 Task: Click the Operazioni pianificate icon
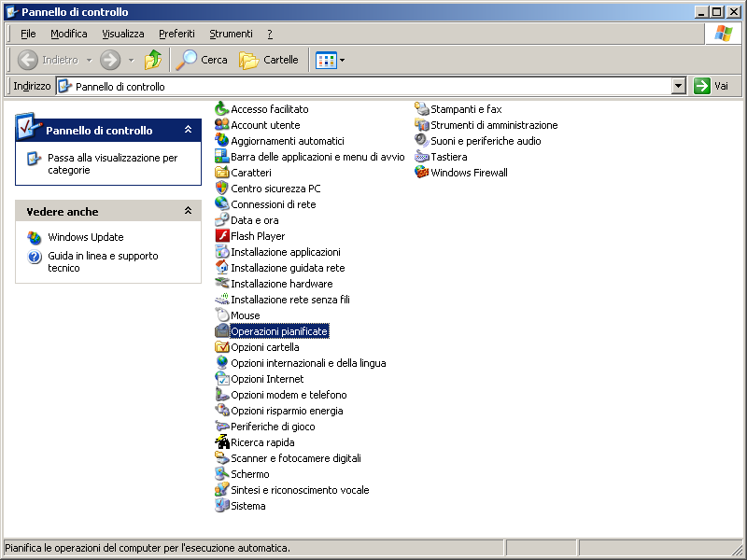[221, 331]
